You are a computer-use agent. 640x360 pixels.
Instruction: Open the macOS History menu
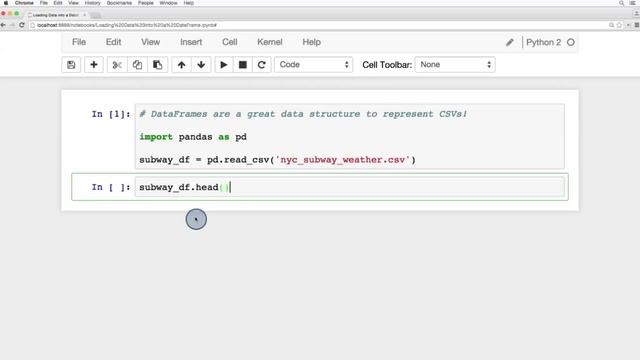(x=92, y=3)
